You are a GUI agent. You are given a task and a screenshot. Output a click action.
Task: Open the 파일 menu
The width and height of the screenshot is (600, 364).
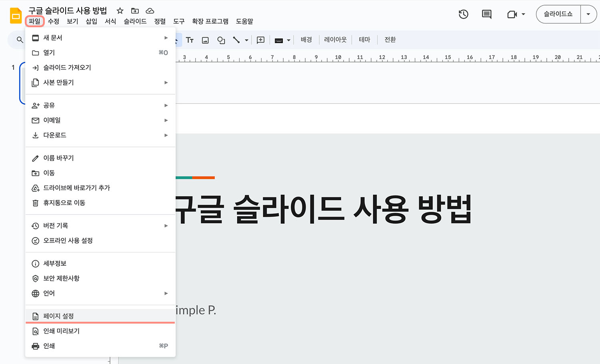(34, 21)
